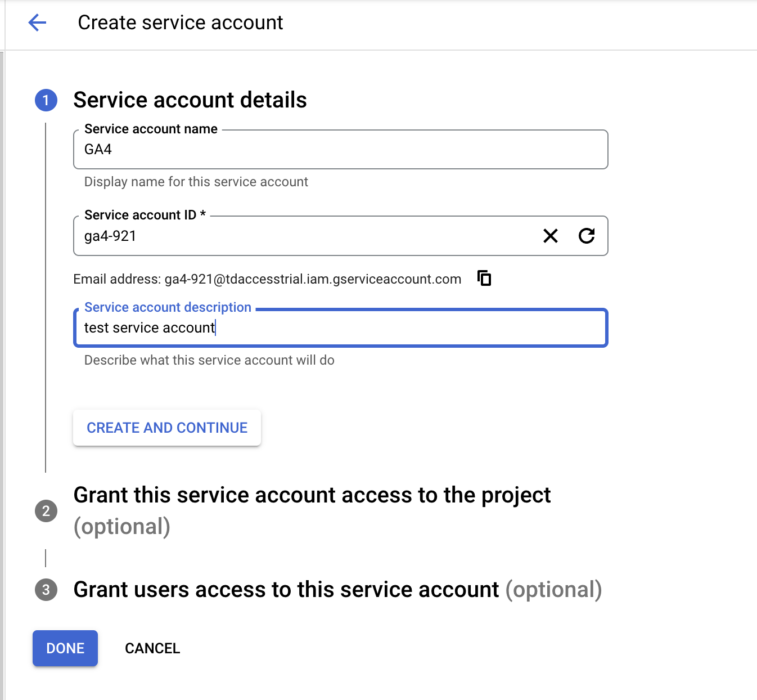The height and width of the screenshot is (700, 757).
Task: Click the ga4-921 email address text
Action: tap(312, 280)
